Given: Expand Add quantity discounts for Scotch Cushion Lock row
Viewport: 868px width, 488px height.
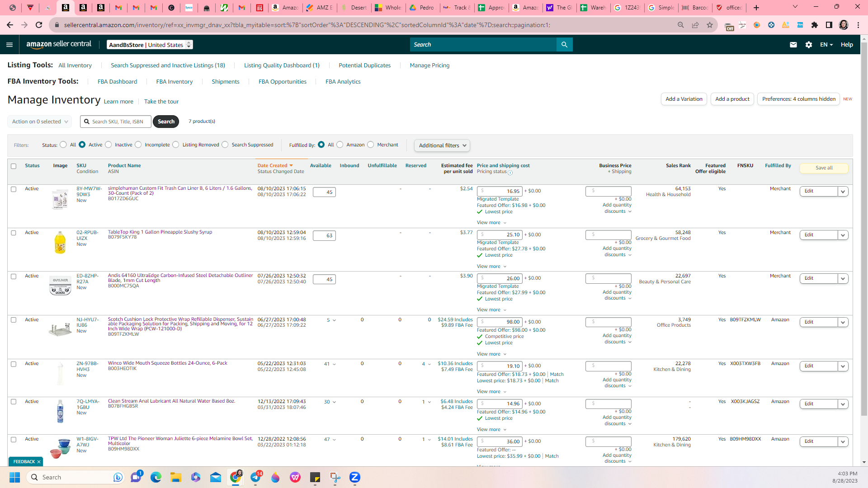Looking at the screenshot, I should tap(617, 339).
